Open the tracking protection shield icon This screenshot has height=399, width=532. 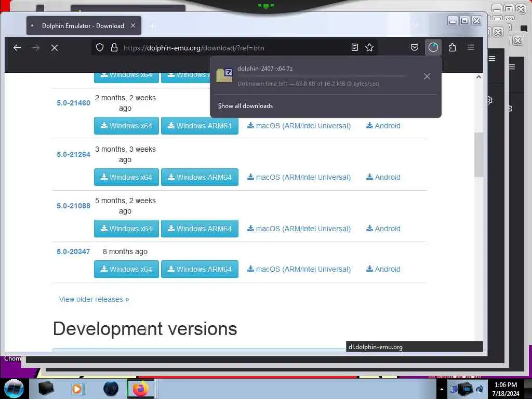click(99, 47)
